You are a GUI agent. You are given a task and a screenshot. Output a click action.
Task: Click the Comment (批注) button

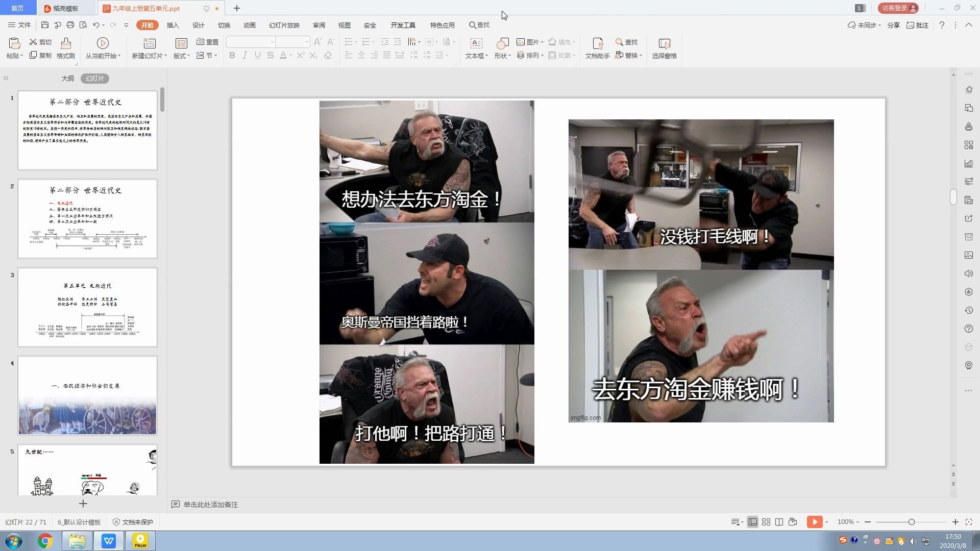[x=917, y=25]
